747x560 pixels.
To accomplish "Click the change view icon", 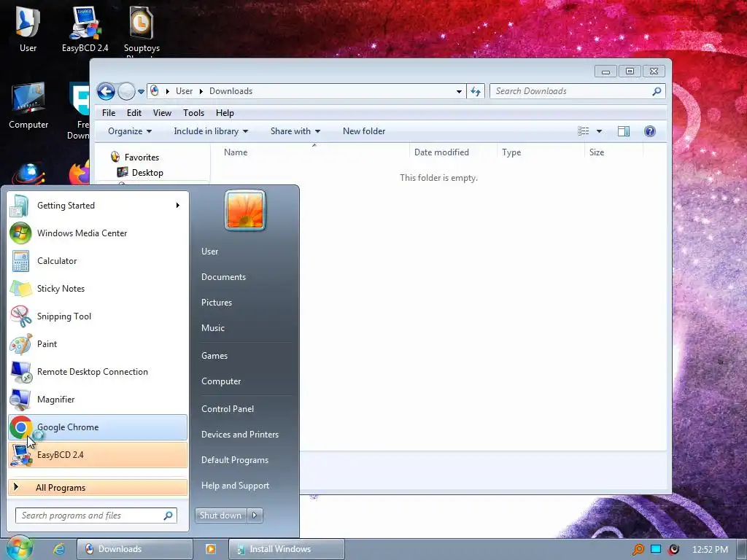I will pos(583,131).
